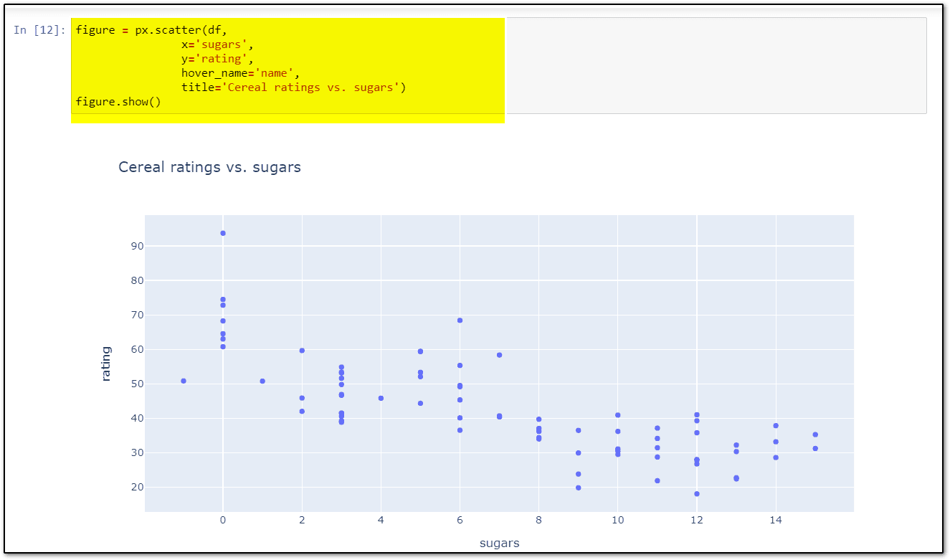Click the high point near sugars 6 rating 68
This screenshot has width=950, height=560.
pyautogui.click(x=459, y=320)
